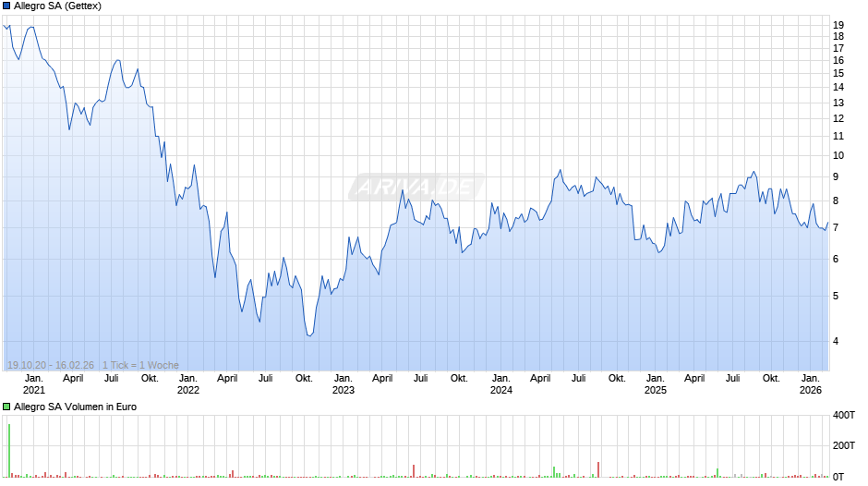Click the red volume bar near September 2024
This screenshot has width=868, height=486.
(598, 469)
